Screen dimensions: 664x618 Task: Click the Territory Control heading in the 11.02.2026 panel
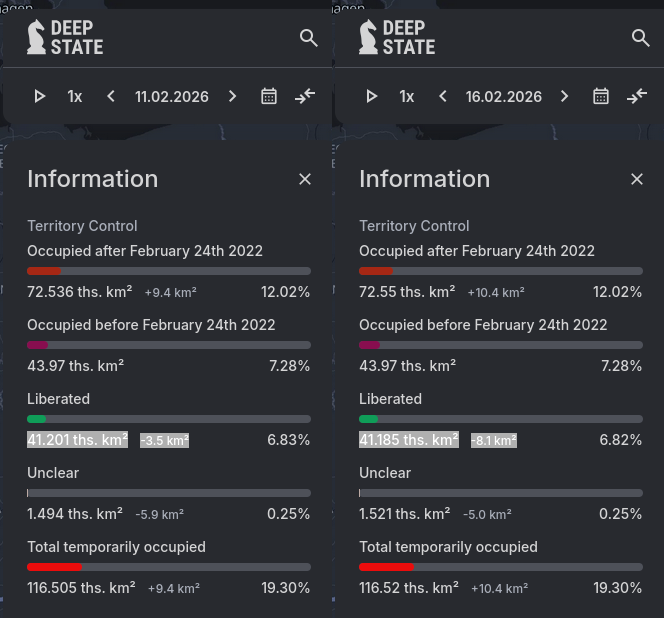(x=83, y=226)
